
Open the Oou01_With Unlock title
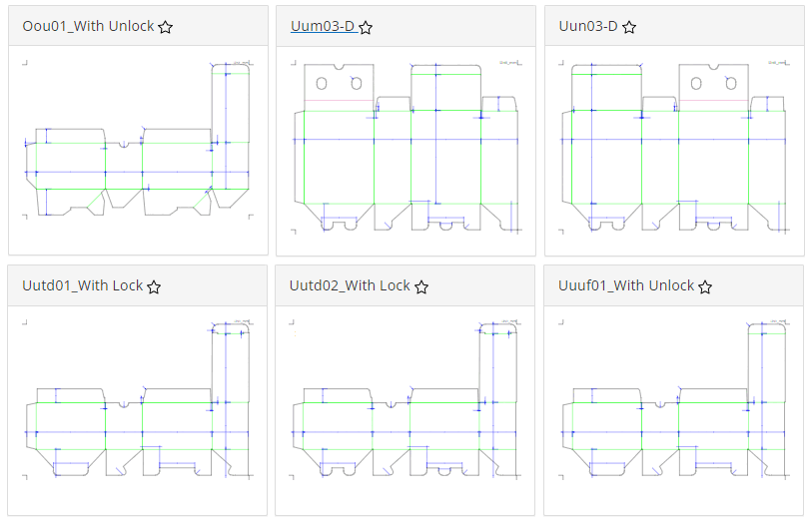(x=88, y=26)
